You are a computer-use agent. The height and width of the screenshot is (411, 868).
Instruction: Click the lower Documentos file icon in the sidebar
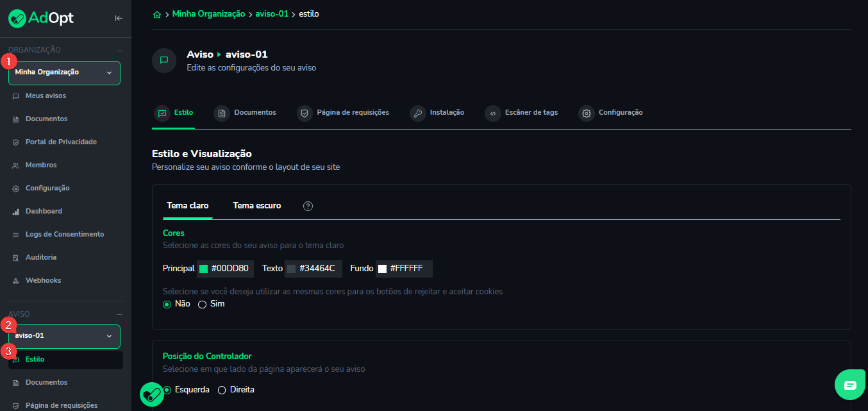[15, 383]
